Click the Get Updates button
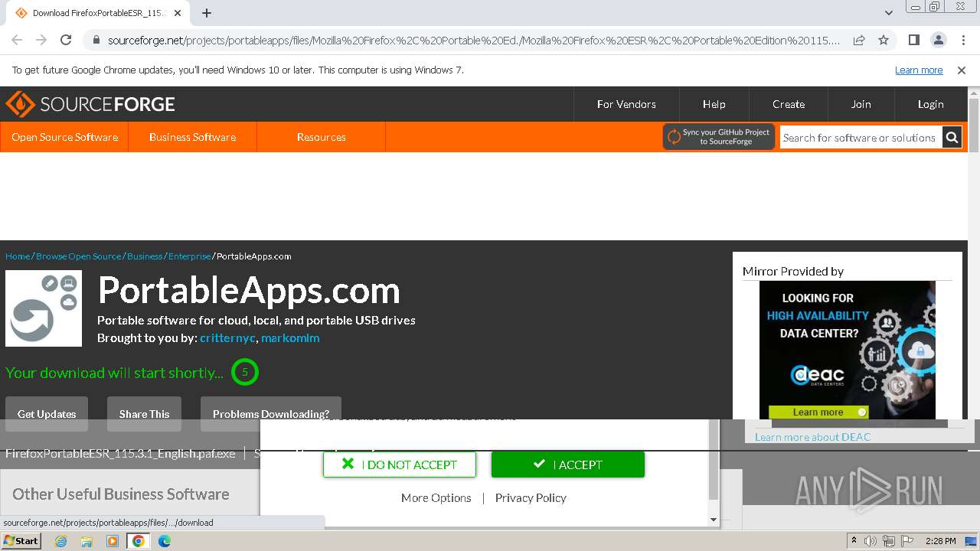Screen dimensions: 980x551 coord(47,414)
